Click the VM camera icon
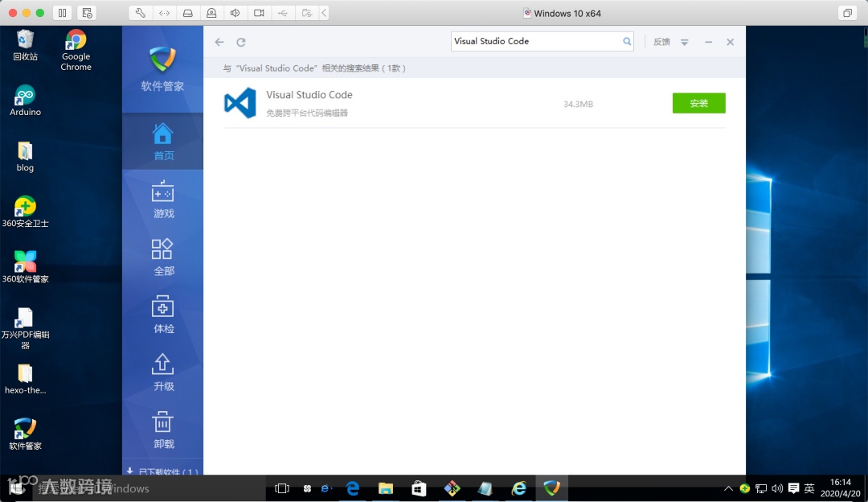The width and height of the screenshot is (868, 502). coord(259,13)
